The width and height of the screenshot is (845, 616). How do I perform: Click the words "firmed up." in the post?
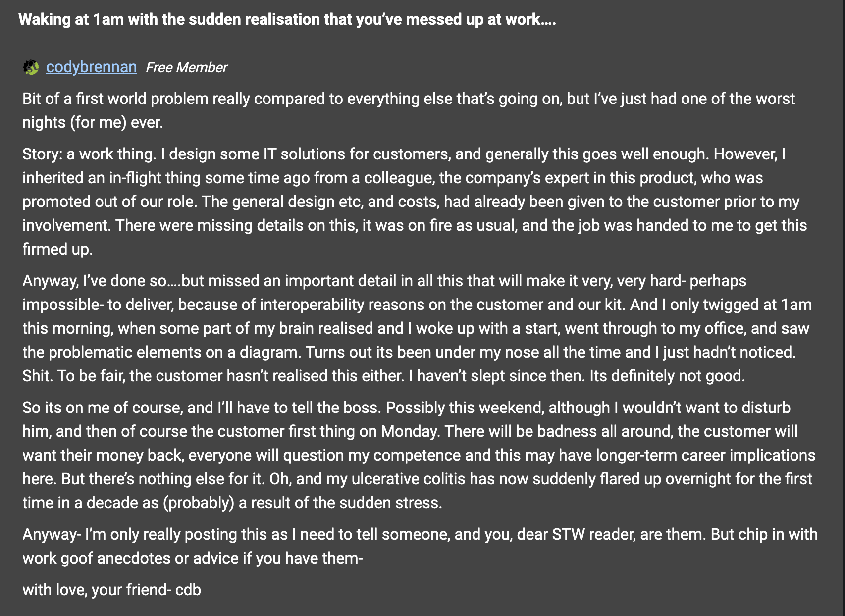(57, 249)
